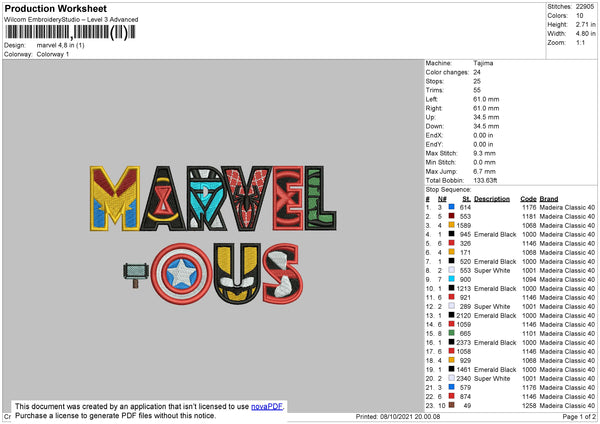
Task: Click the Total Bobbin value '133.63ft'
Action: (x=485, y=181)
